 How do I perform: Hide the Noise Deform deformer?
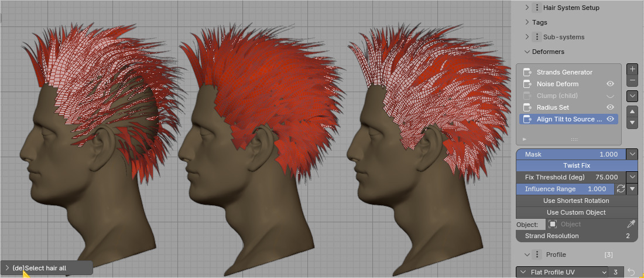(x=610, y=84)
